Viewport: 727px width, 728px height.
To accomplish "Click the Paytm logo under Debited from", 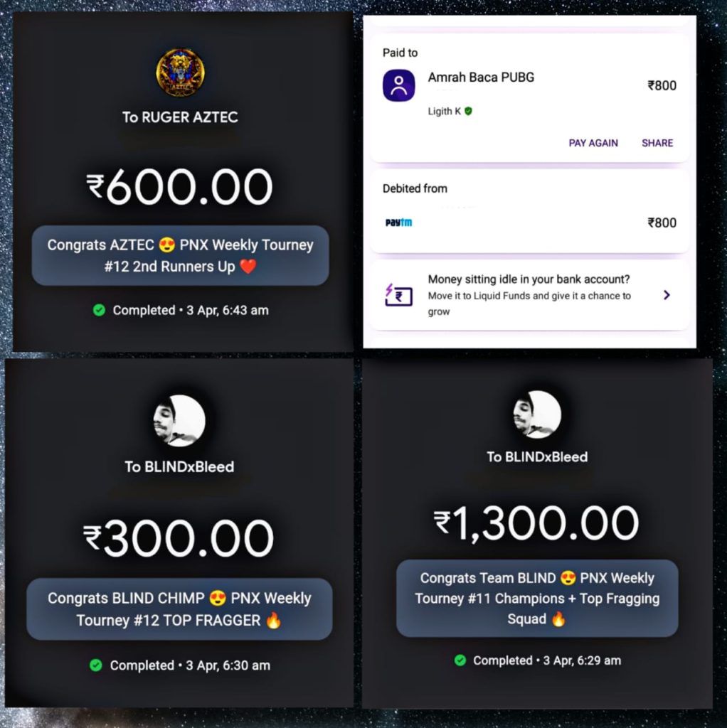I will click(398, 223).
